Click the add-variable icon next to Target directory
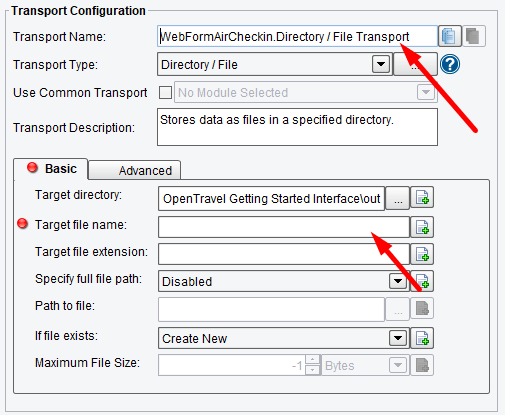 tap(422, 198)
